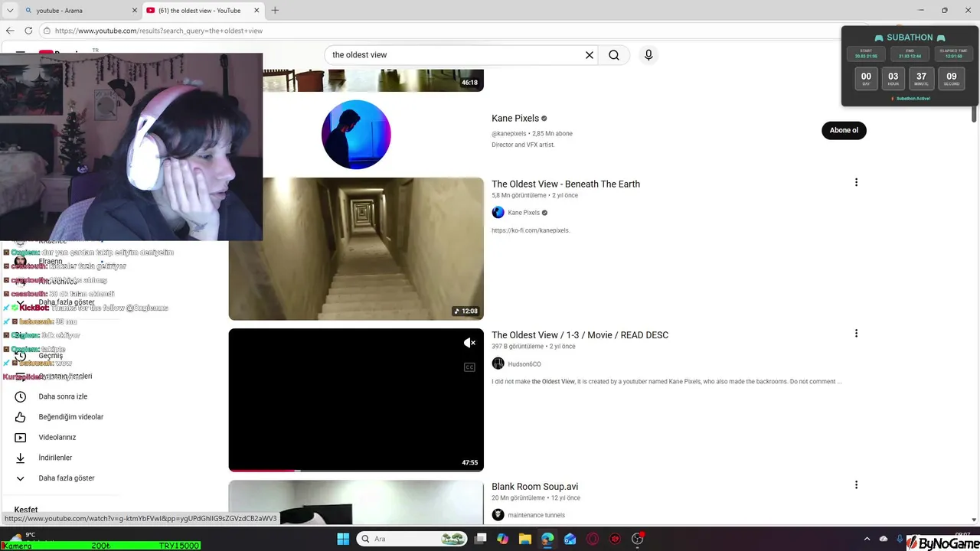Open the Windows Start menu
The image size is (980, 551).
click(343, 539)
